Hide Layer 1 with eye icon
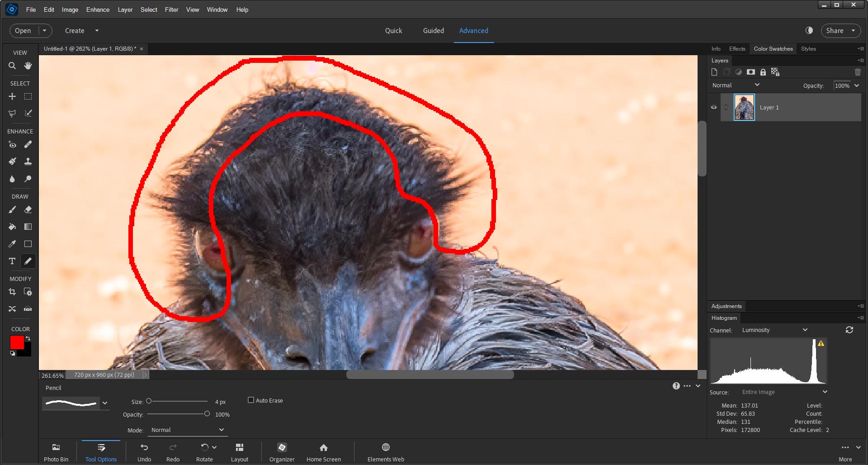Image resolution: width=868 pixels, height=465 pixels. point(714,108)
